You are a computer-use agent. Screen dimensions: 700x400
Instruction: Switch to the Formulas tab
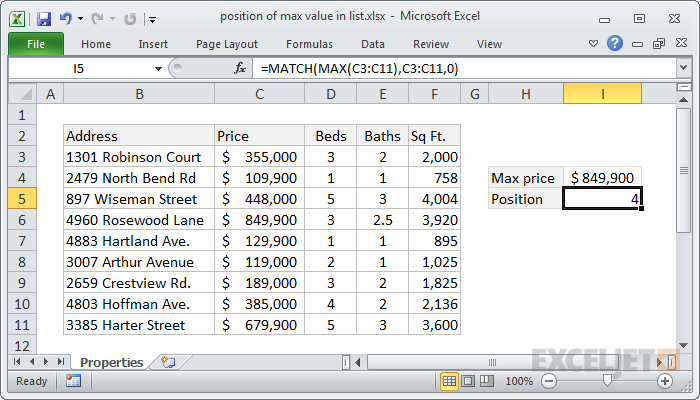tap(309, 44)
